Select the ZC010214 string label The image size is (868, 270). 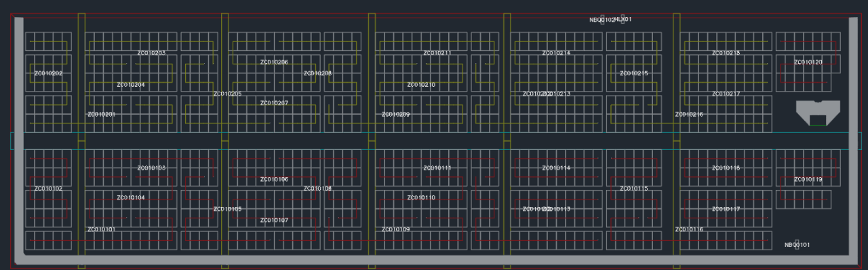pyautogui.click(x=556, y=53)
